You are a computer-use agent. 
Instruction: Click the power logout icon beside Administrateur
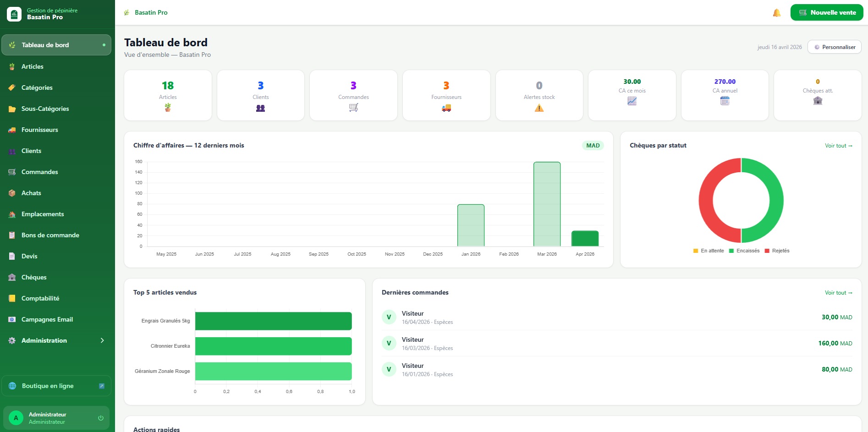[101, 418]
